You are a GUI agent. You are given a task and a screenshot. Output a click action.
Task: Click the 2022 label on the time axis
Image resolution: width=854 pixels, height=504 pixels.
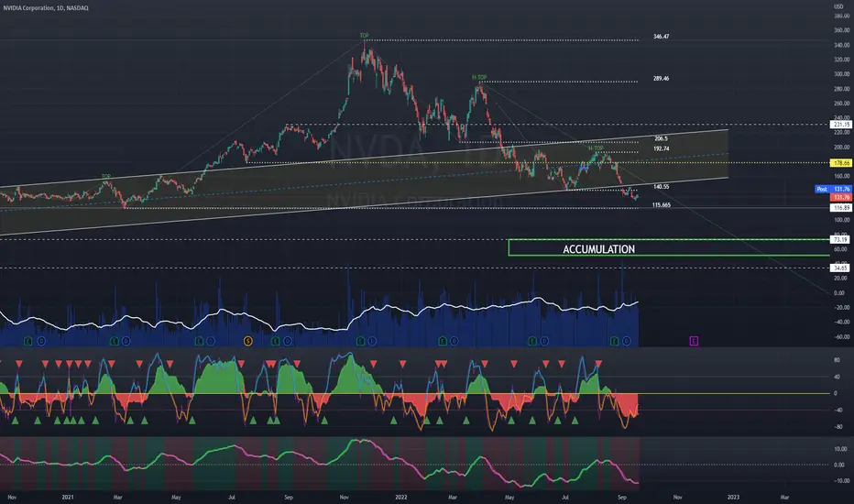[400, 497]
